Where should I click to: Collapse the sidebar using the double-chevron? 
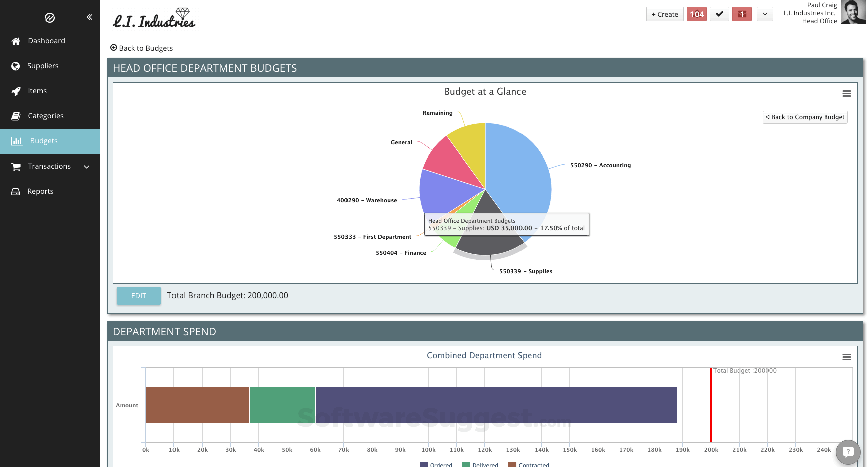pyautogui.click(x=89, y=17)
